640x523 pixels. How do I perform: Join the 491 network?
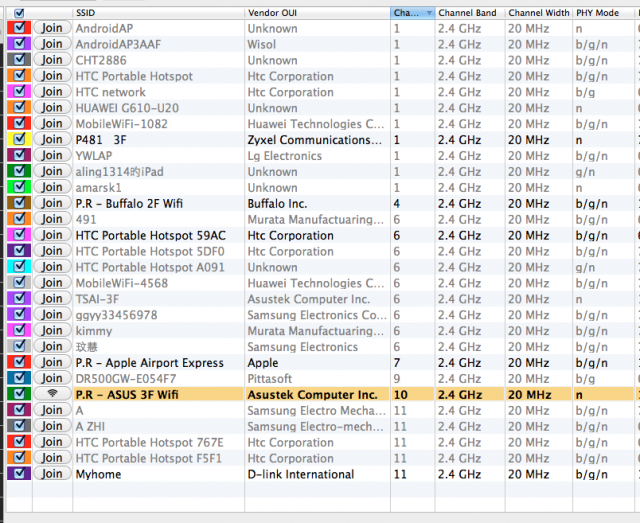(x=52, y=219)
